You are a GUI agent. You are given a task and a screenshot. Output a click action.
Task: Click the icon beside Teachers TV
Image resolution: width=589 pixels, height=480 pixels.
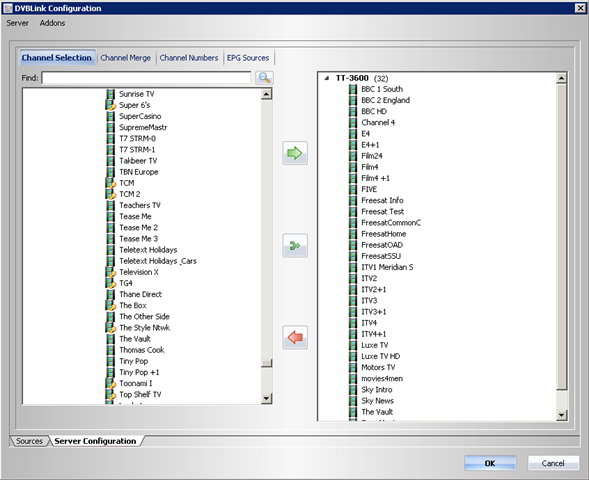point(110,205)
